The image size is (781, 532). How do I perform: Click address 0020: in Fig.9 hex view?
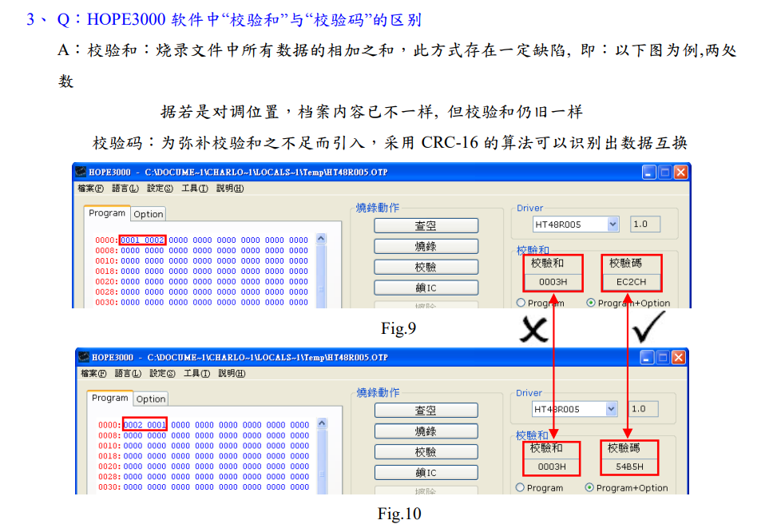pos(106,281)
